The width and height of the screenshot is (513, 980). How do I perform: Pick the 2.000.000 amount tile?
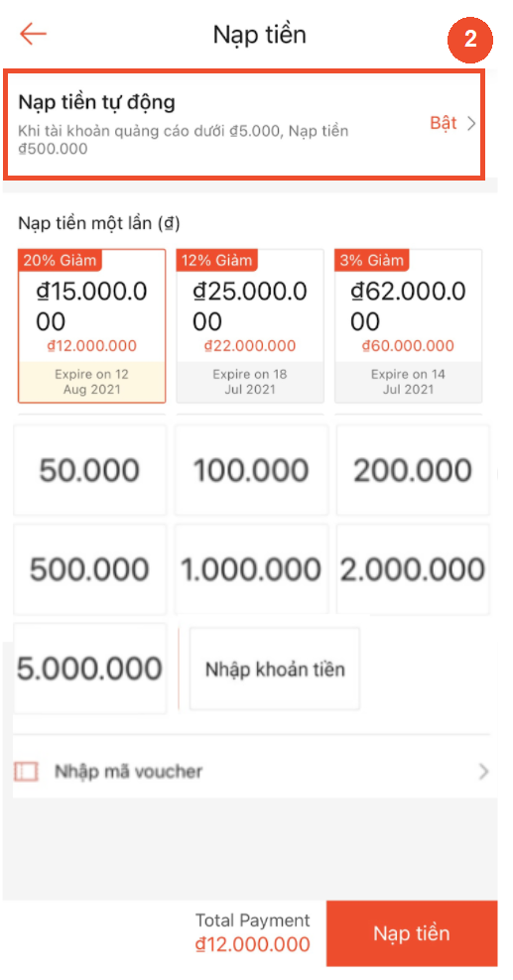coord(413,569)
